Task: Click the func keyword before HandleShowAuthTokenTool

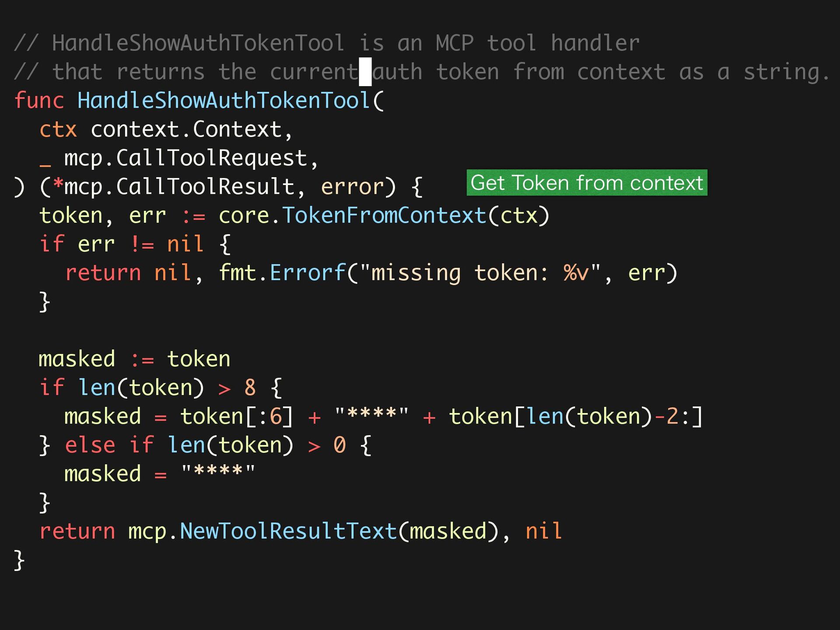Action: (39, 101)
